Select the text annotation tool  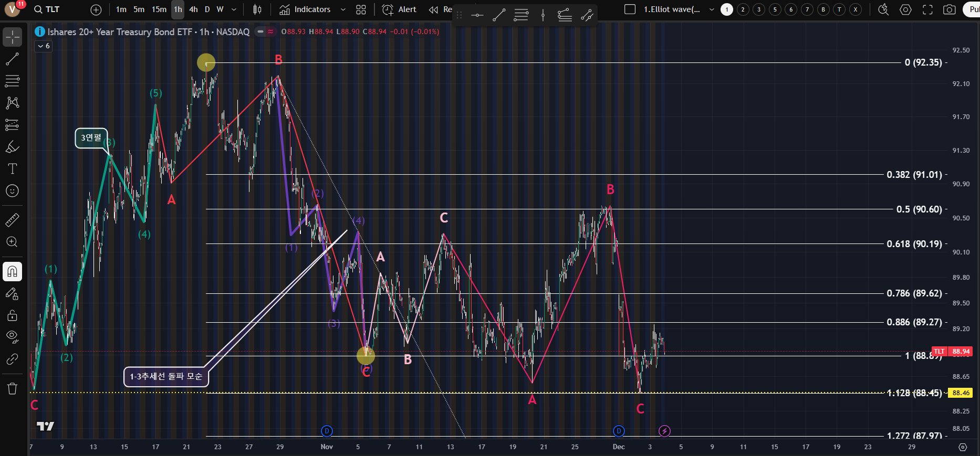12,168
